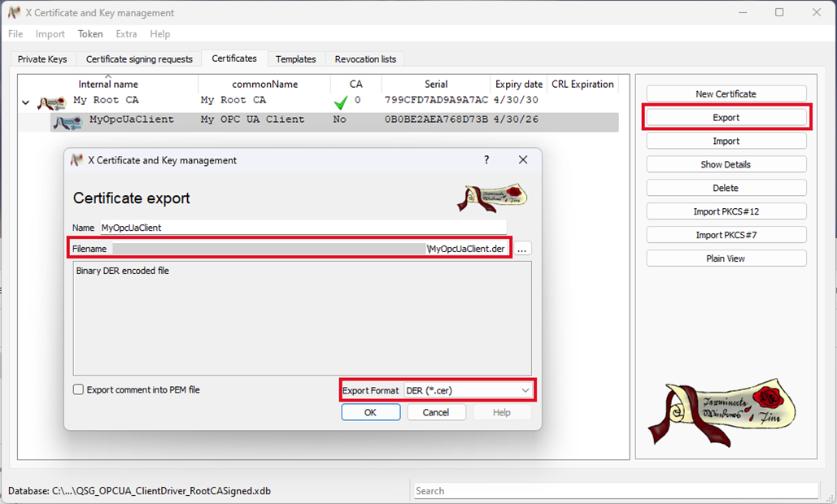Click the My Root CA certificate icon
This screenshot has width=837, height=504.
(51, 102)
